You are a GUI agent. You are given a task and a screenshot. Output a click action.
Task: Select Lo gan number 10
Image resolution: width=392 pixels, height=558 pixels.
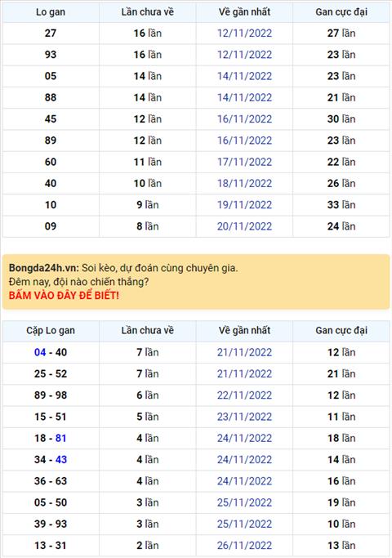pyautogui.click(x=51, y=205)
